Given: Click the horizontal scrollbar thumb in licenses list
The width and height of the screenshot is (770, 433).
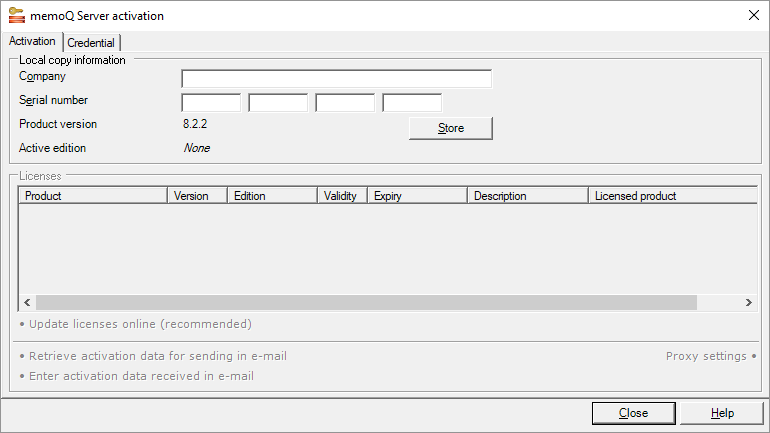Looking at the screenshot, I should tap(366, 302).
